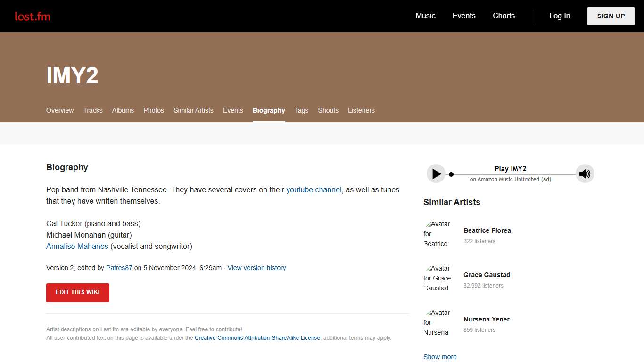644x362 pixels.
Task: Open the Charts menu item
Action: pyautogui.click(x=504, y=16)
